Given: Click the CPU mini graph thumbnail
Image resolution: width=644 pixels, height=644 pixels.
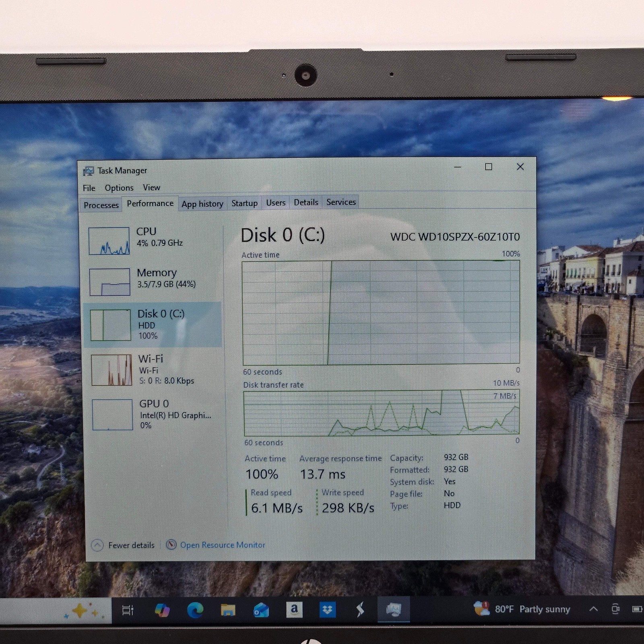Looking at the screenshot, I should [109, 241].
